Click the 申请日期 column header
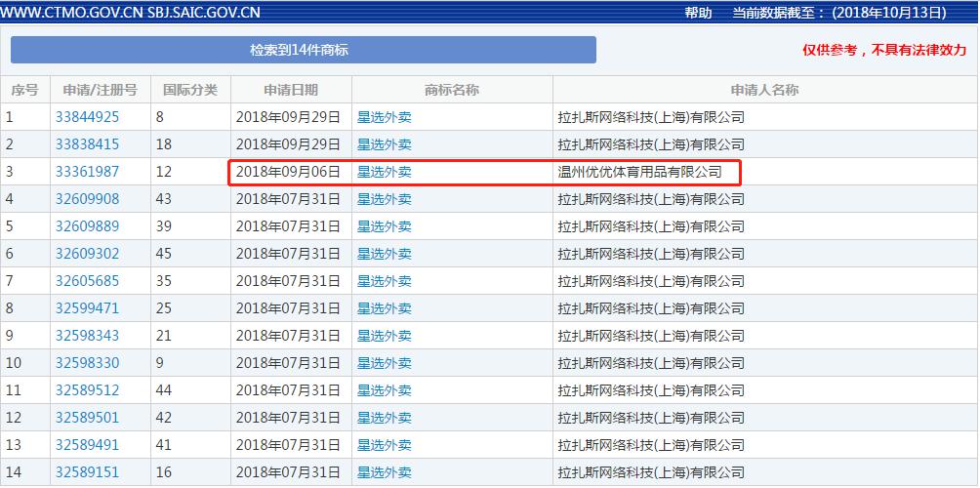 (x=291, y=90)
